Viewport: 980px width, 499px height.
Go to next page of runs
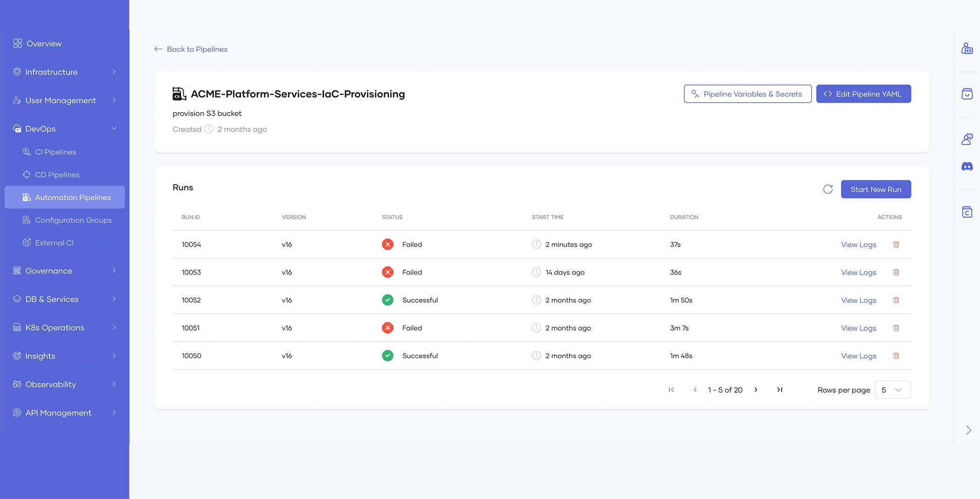(x=756, y=390)
